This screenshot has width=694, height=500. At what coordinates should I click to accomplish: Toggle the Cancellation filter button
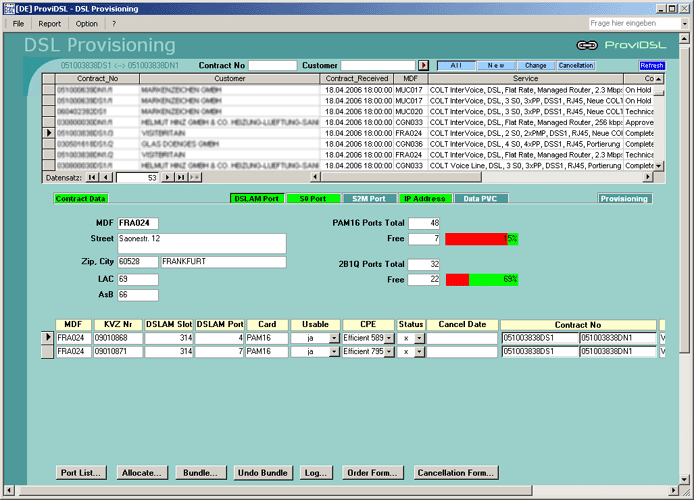pyautogui.click(x=575, y=65)
